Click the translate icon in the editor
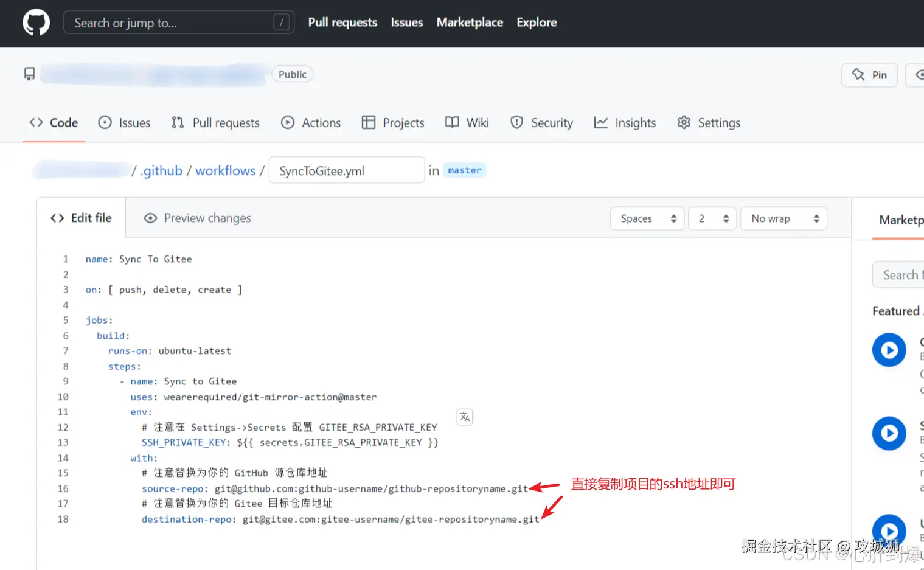Viewport: 924px width, 570px height. 465,417
